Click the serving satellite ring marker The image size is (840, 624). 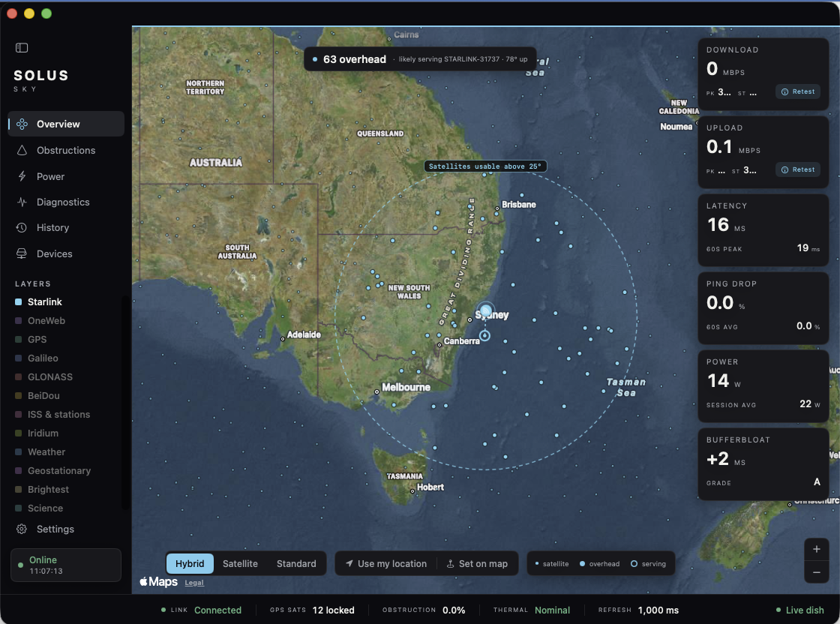pyautogui.click(x=484, y=335)
